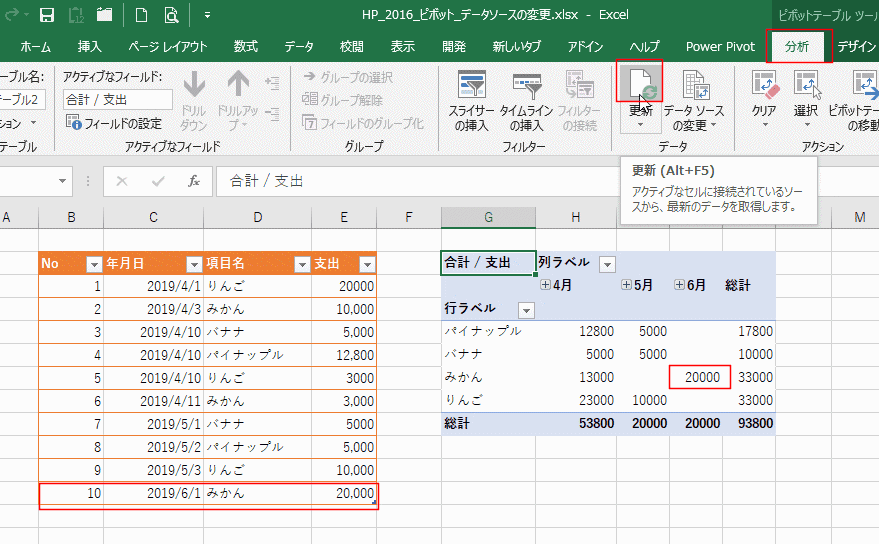Open the Name Box dropdown arrow

64,181
